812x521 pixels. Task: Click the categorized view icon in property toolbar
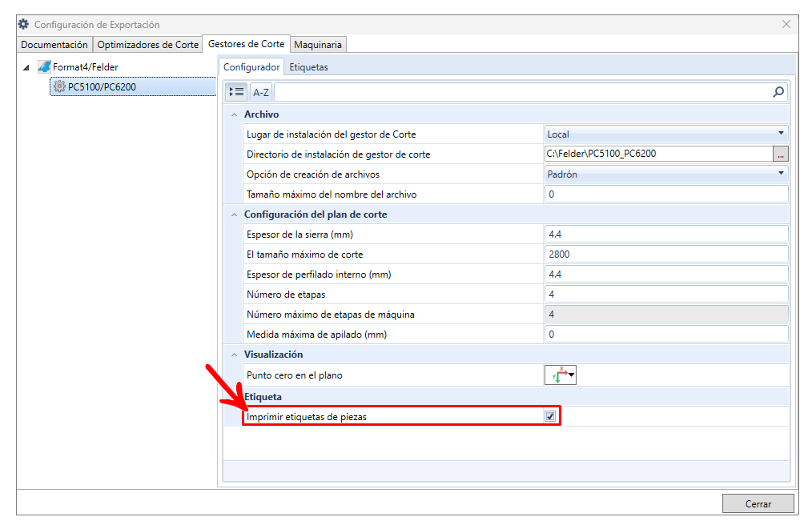coord(236,92)
